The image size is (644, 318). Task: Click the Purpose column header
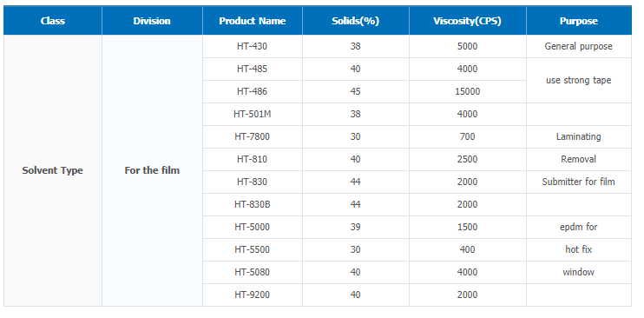pos(579,21)
